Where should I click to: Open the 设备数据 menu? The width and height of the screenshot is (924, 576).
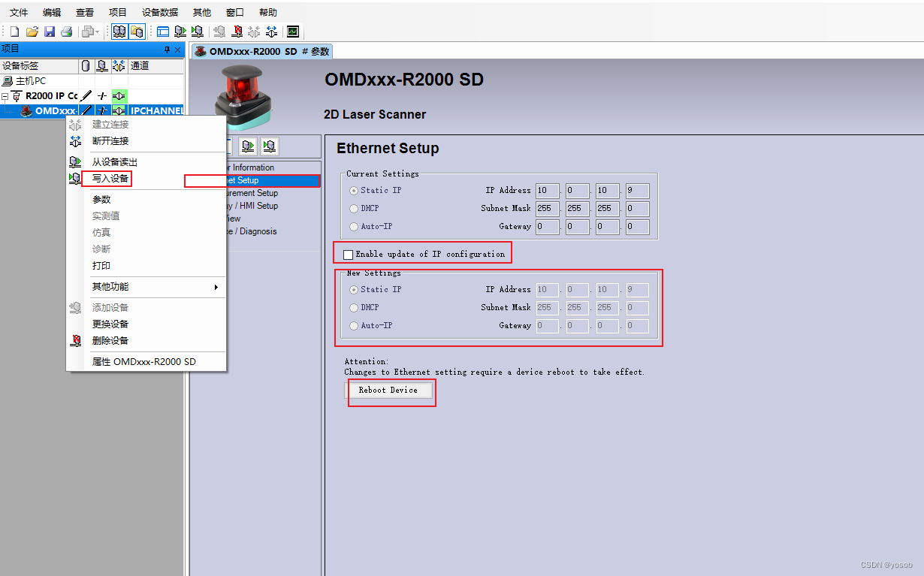tap(160, 12)
